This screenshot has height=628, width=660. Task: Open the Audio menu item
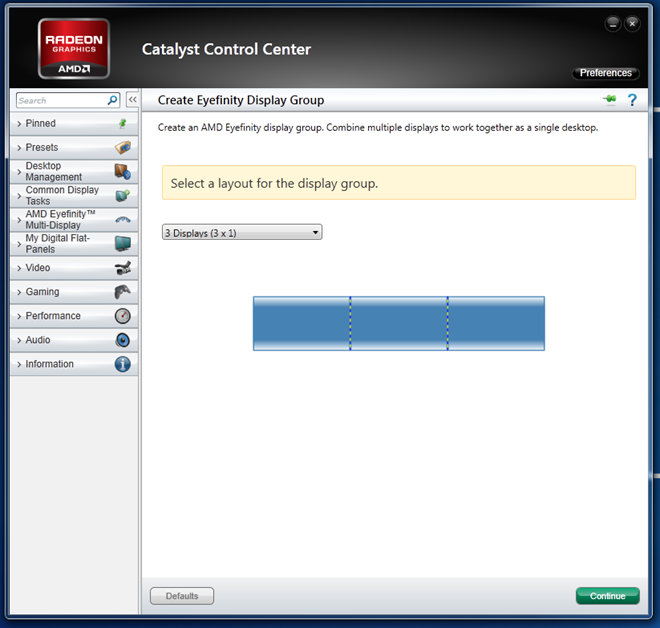(74, 340)
